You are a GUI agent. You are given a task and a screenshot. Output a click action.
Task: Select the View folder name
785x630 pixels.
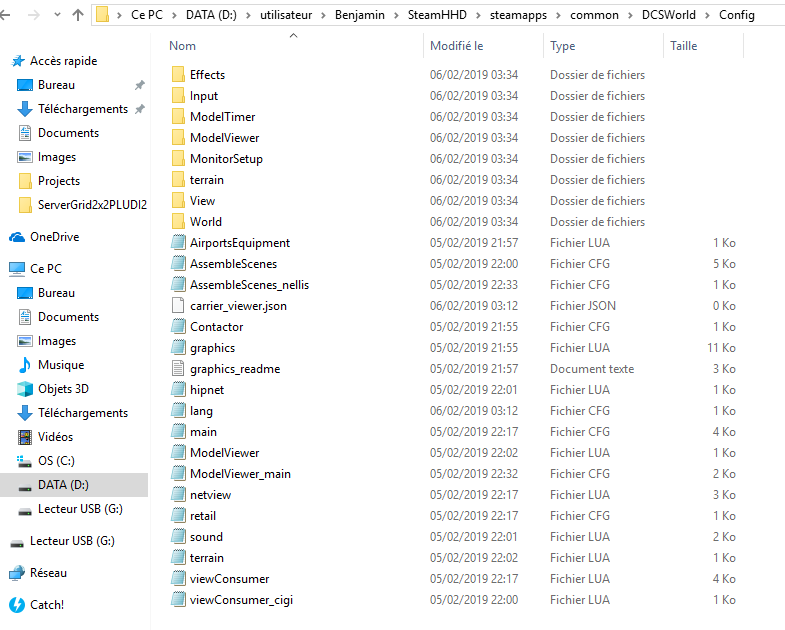202,201
